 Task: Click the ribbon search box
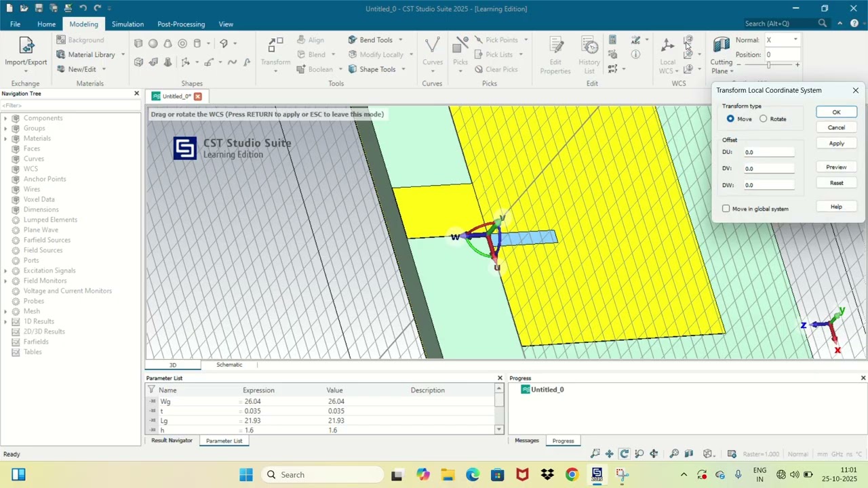pos(785,23)
